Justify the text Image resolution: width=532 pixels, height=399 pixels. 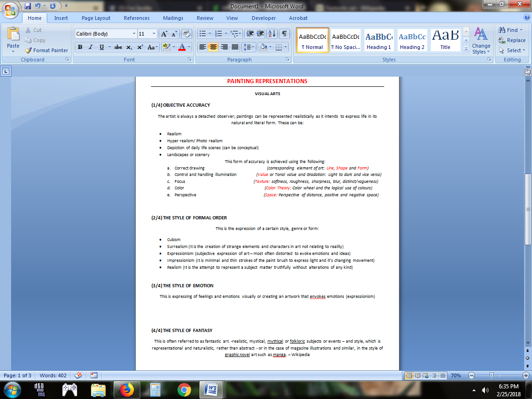[235, 47]
